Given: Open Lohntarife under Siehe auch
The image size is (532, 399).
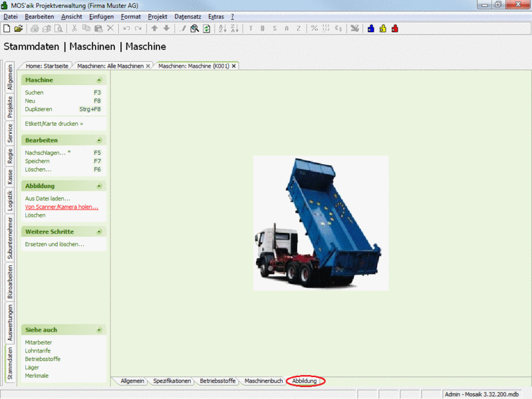Looking at the screenshot, I should pos(38,351).
